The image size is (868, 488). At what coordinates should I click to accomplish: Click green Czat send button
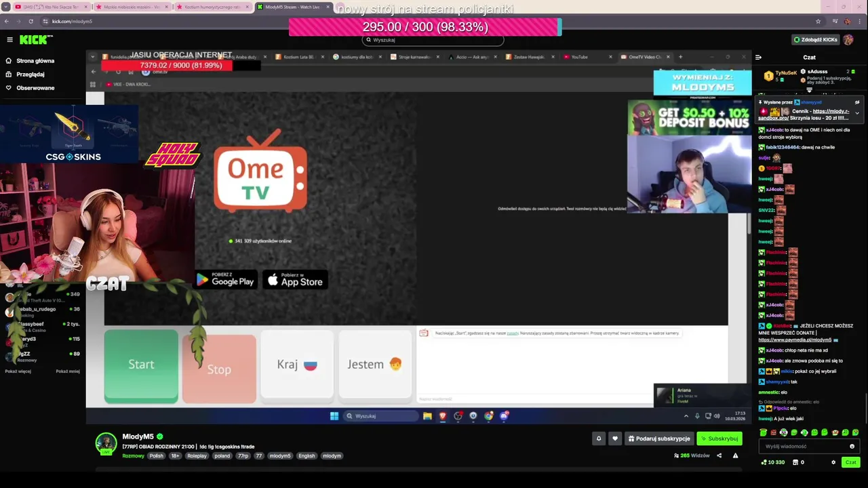pyautogui.click(x=850, y=462)
